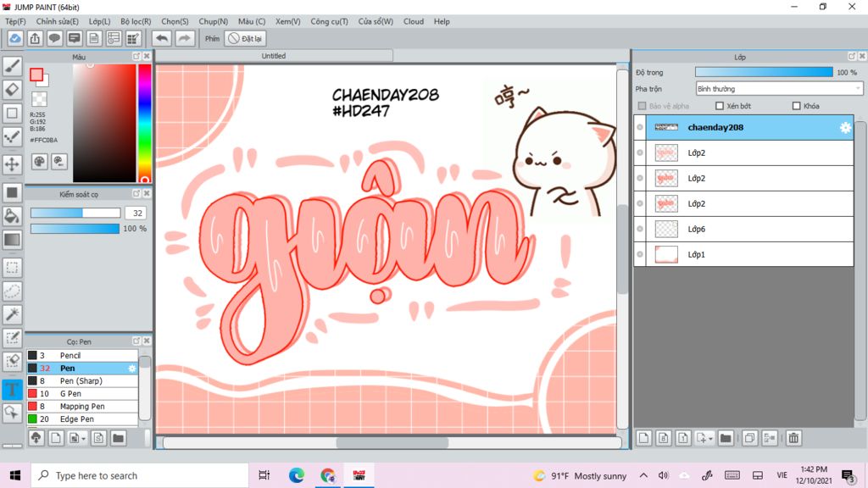Click the brush size value field 32
Viewport: 868px width, 488px height.
click(136, 213)
